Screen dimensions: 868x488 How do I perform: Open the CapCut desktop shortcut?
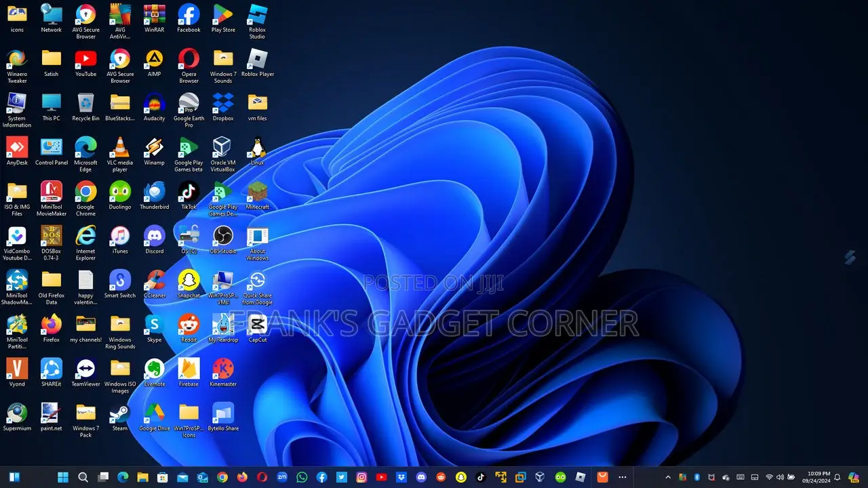257,329
